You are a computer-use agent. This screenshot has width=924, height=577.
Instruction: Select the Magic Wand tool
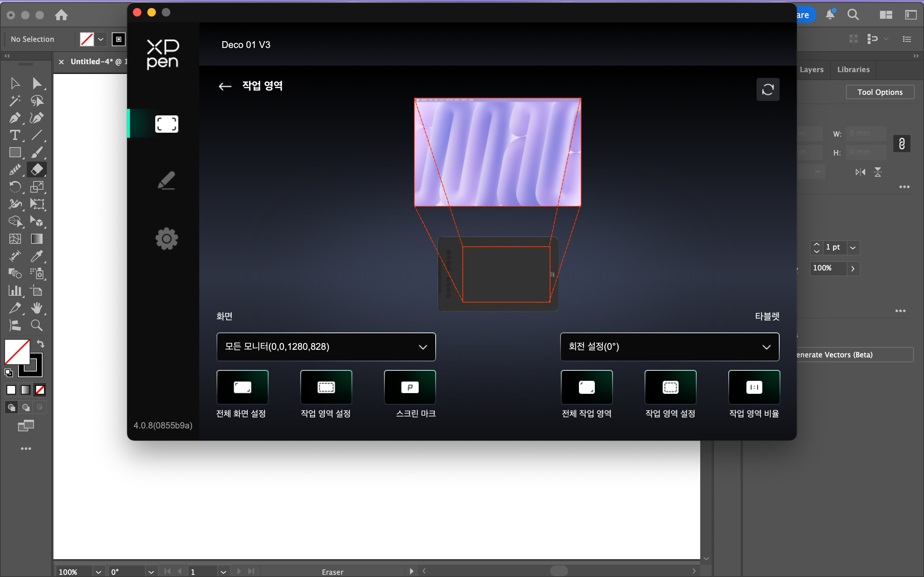tap(15, 101)
